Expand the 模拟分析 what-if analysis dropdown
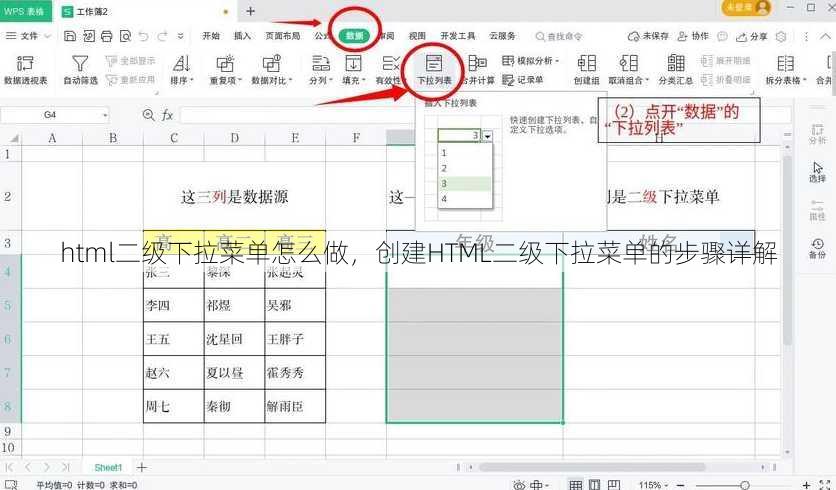Screen dimensions: 836x490 [530, 61]
